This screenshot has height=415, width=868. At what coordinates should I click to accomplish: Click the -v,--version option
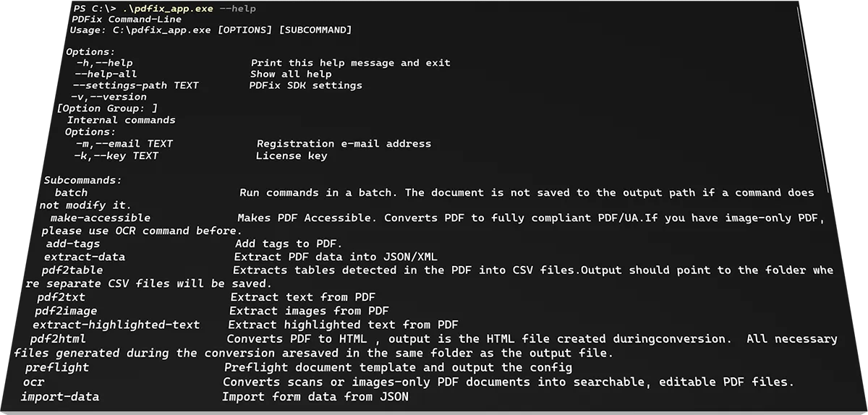pyautogui.click(x=109, y=97)
